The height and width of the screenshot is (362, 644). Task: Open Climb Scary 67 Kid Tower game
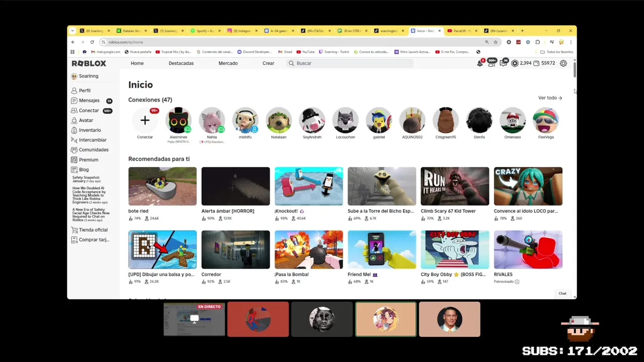455,186
